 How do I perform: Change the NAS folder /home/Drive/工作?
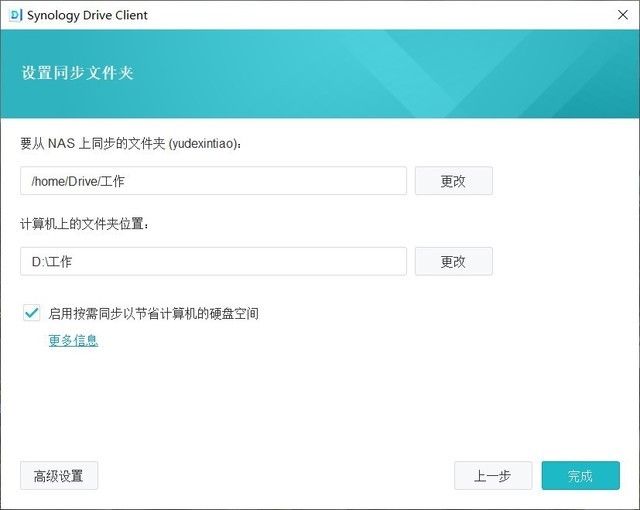(453, 181)
